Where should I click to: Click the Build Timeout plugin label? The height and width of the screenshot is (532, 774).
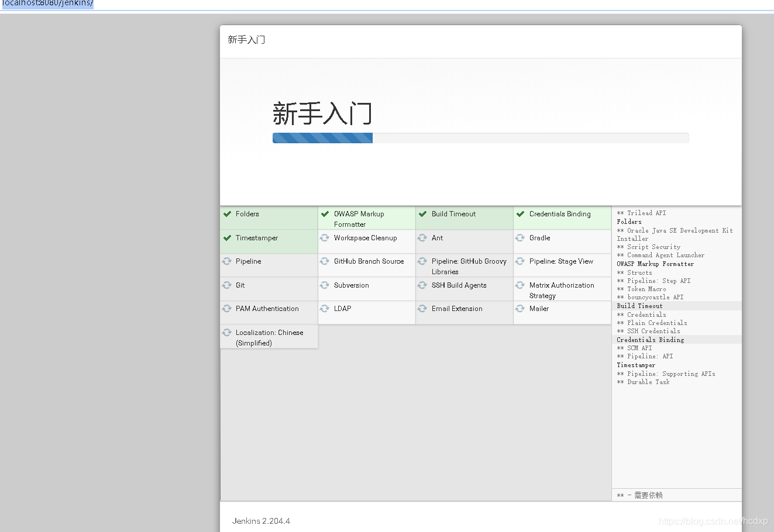coord(454,214)
